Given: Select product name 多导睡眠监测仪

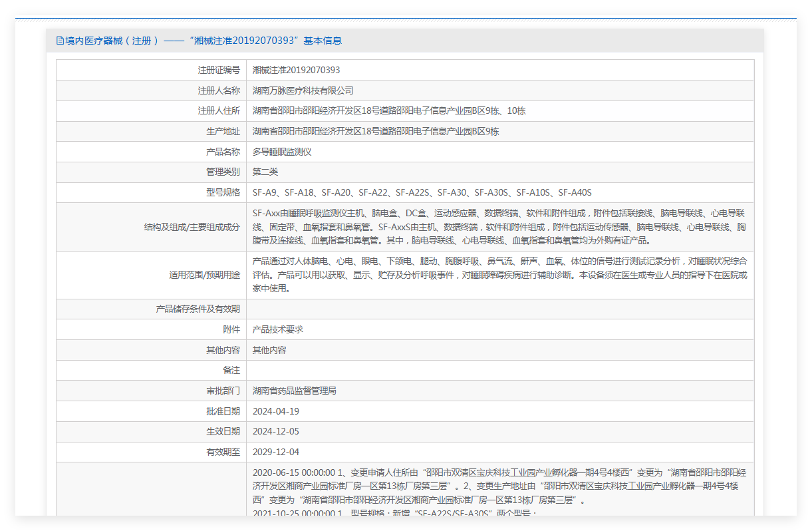Looking at the screenshot, I should (x=282, y=152).
